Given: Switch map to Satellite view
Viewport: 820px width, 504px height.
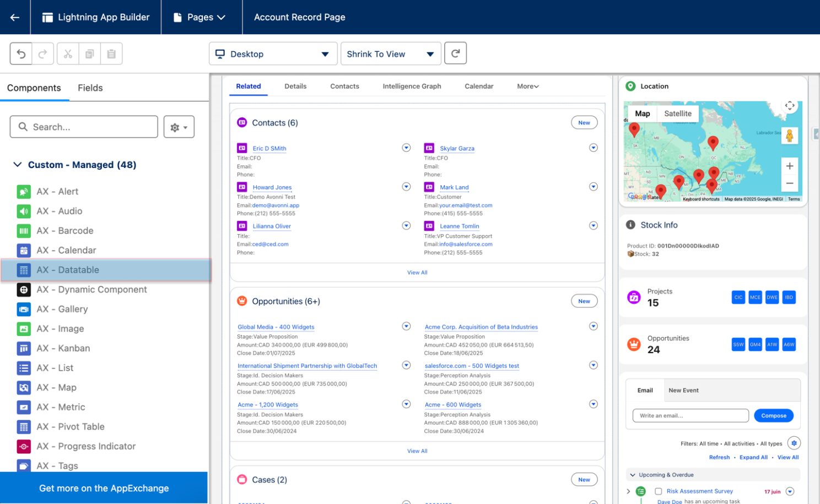Looking at the screenshot, I should 678,113.
